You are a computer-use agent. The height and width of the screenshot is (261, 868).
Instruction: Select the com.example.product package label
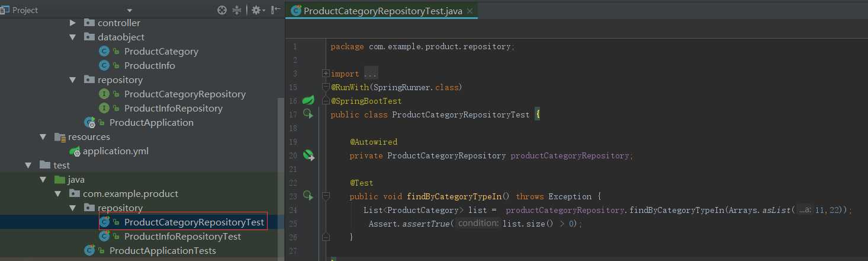tap(130, 193)
